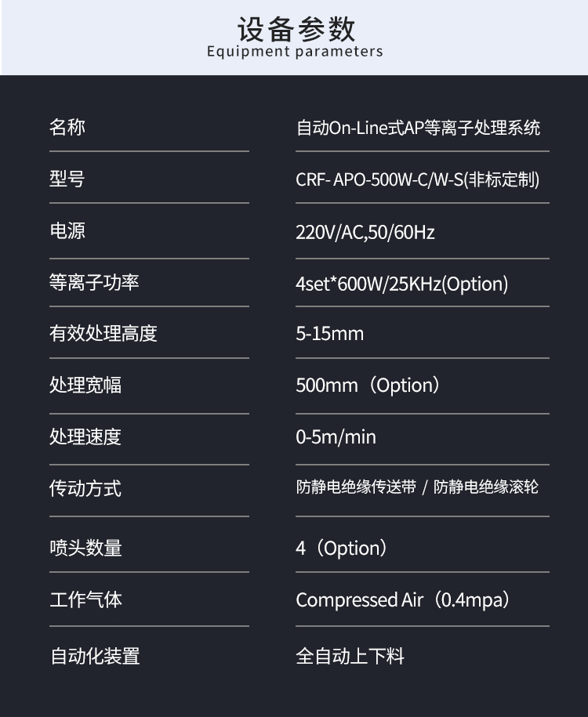
Task: Select the 传动方式 row label
Action: (x=85, y=489)
